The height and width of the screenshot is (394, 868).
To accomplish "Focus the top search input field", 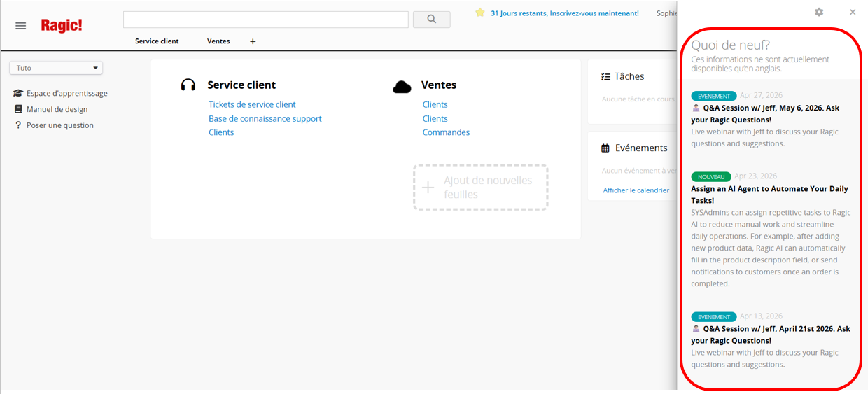I will (266, 20).
